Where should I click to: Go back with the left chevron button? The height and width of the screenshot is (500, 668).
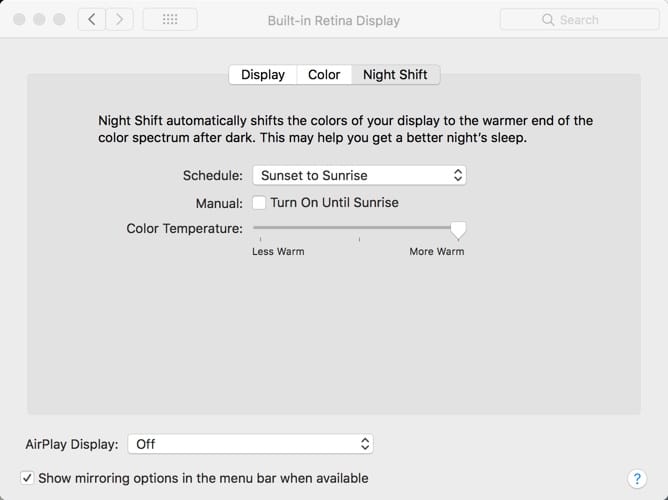pyautogui.click(x=92, y=20)
